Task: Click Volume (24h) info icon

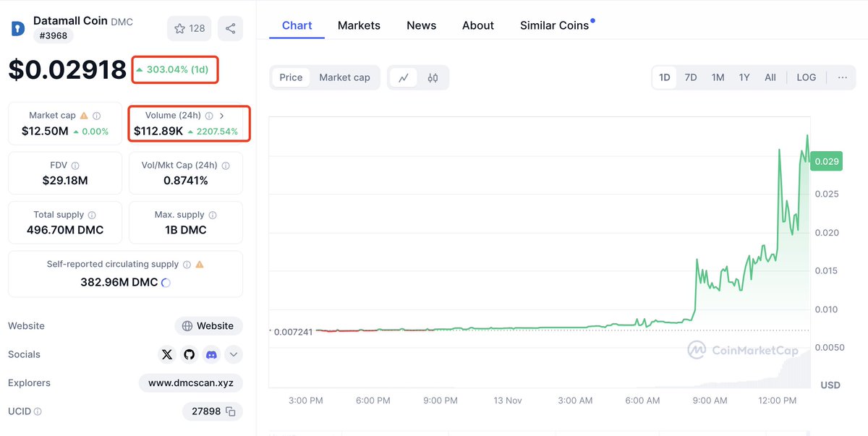Action: coord(209,116)
